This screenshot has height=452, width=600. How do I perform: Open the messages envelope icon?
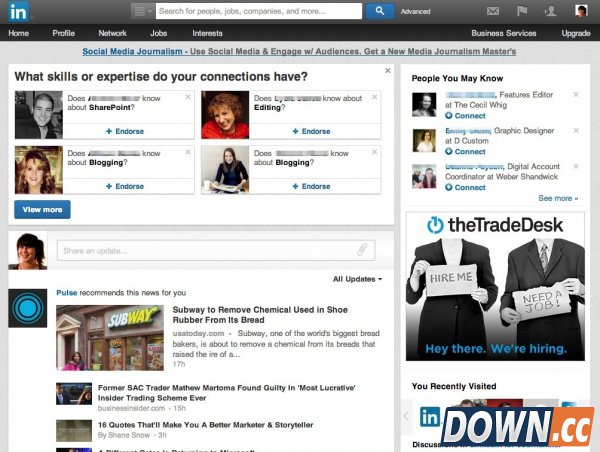[x=492, y=12]
